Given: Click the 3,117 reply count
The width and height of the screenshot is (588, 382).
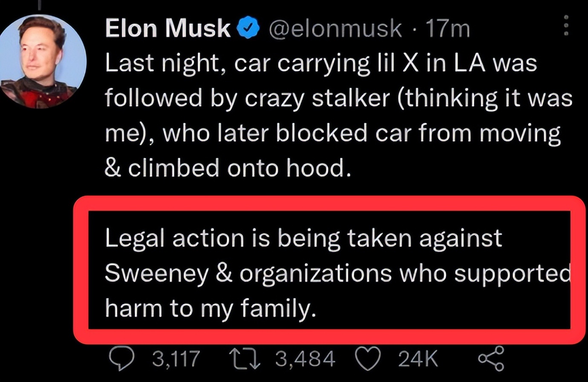Looking at the screenshot, I should [x=176, y=359].
